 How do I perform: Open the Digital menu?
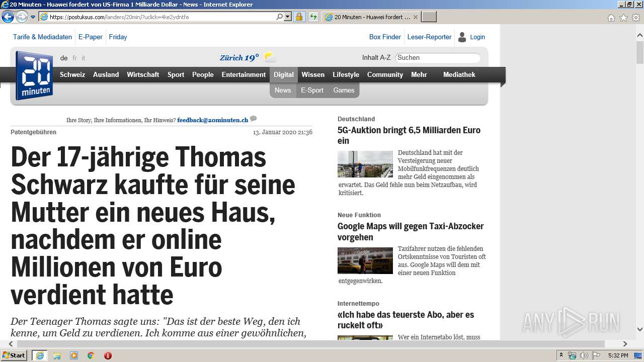pyautogui.click(x=284, y=74)
